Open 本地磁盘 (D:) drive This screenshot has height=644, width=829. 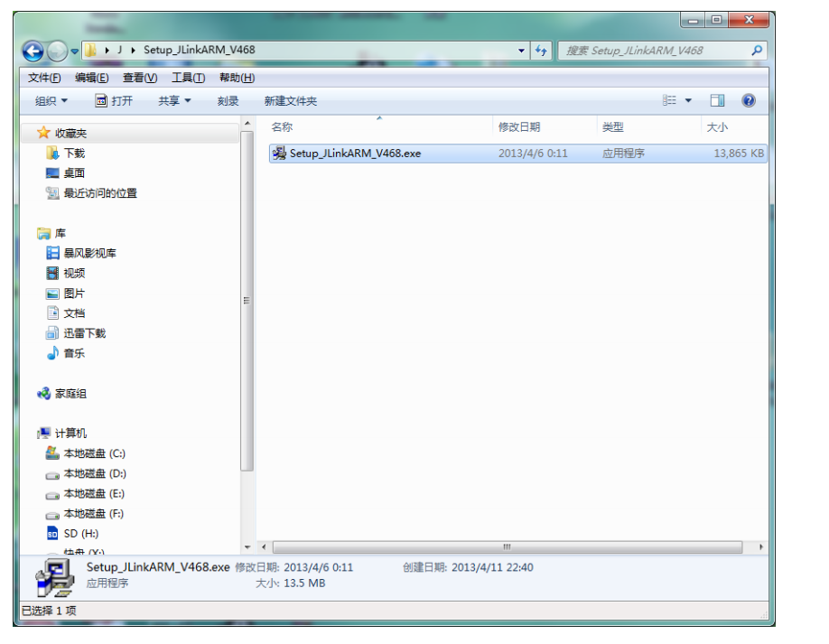click(x=95, y=474)
